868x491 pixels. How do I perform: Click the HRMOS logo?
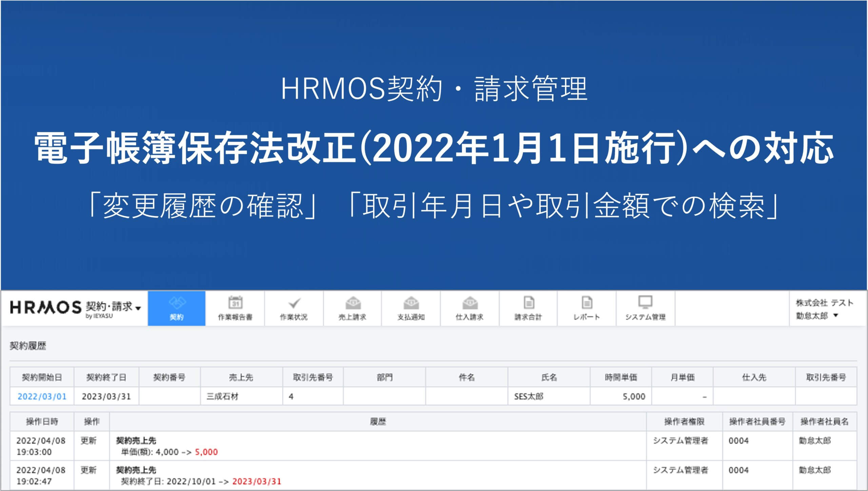tap(45, 307)
